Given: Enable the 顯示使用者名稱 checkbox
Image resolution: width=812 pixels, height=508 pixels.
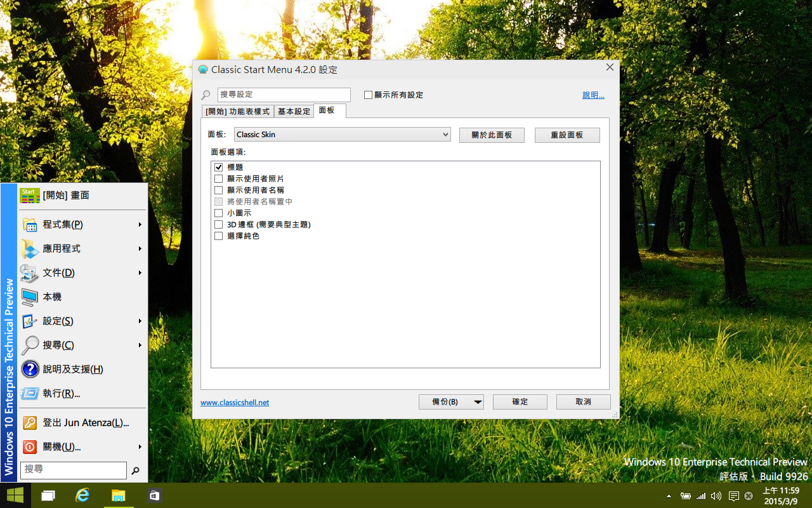Looking at the screenshot, I should click(x=219, y=190).
